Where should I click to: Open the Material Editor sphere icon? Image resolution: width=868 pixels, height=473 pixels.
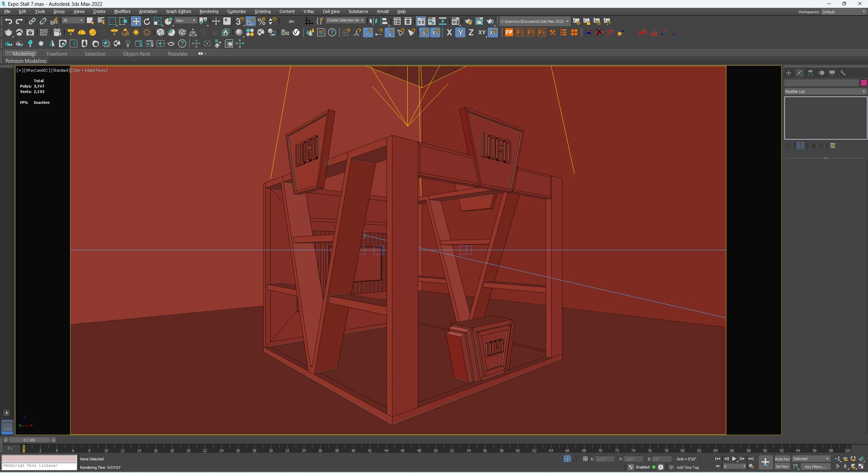tap(456, 21)
